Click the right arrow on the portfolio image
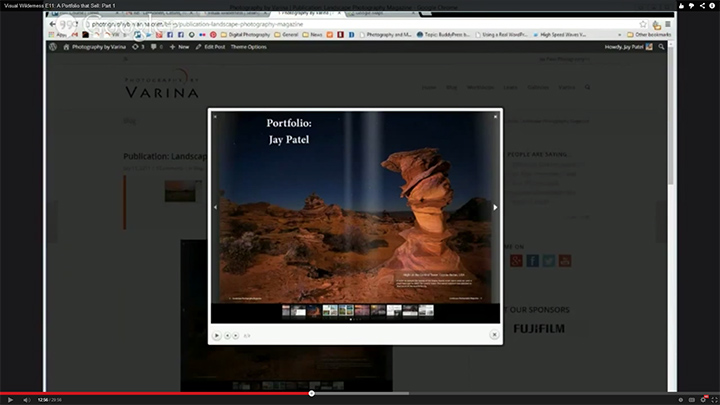 (x=495, y=208)
